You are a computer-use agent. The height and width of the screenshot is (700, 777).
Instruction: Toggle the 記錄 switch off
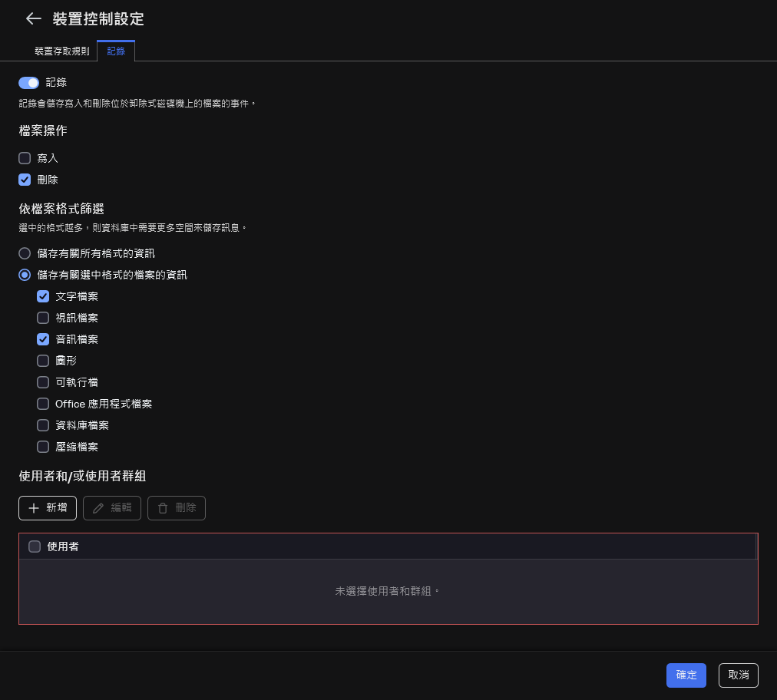click(28, 83)
